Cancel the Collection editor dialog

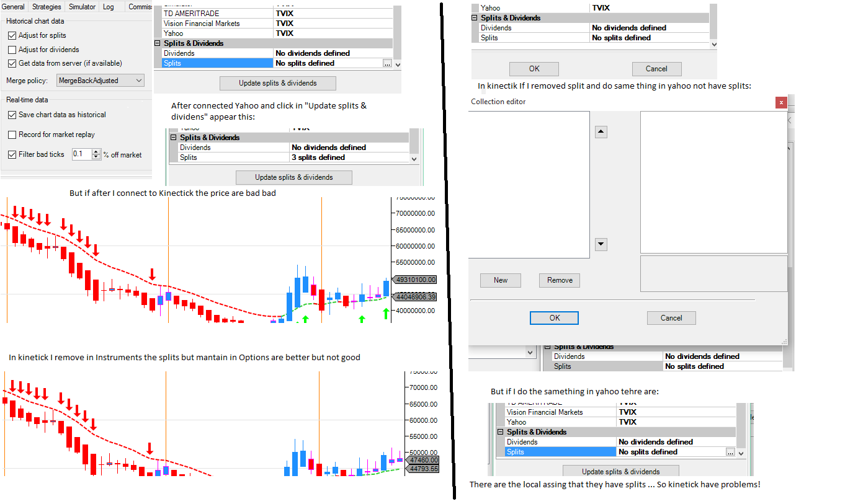(671, 318)
